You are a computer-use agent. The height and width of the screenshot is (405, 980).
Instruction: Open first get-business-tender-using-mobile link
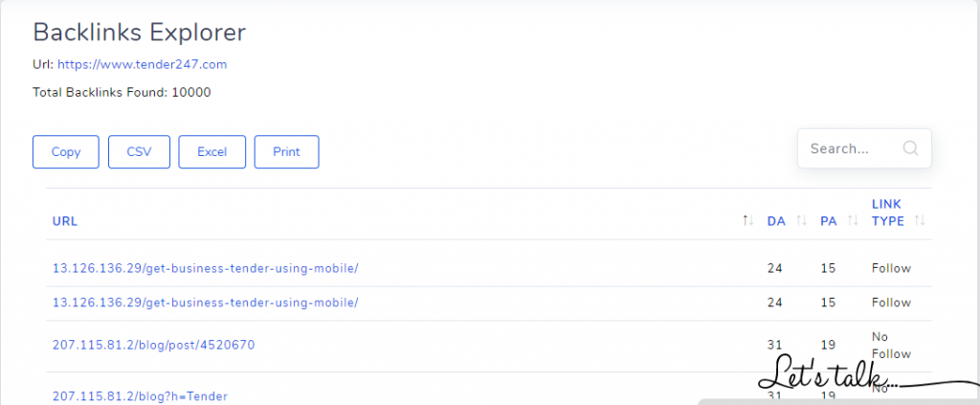point(206,268)
